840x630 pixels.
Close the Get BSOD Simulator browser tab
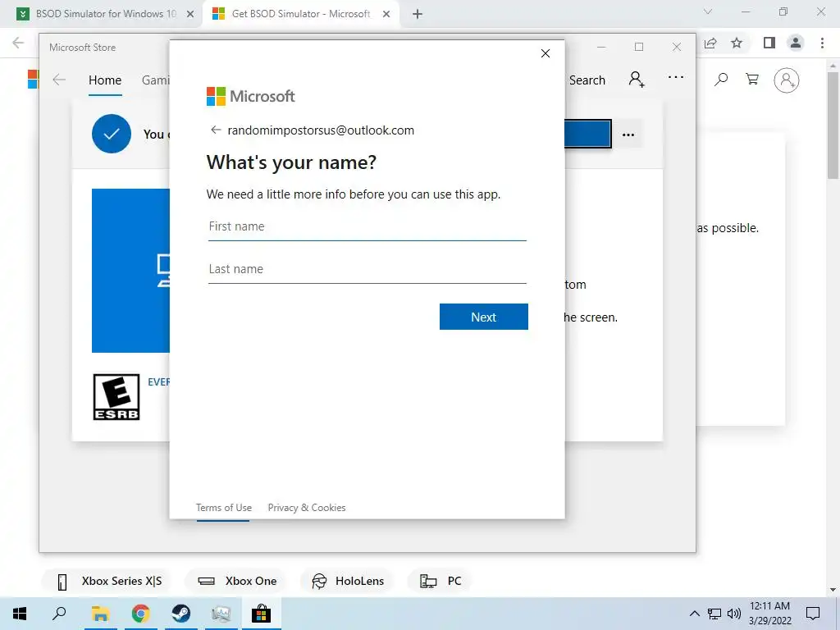[386, 14]
